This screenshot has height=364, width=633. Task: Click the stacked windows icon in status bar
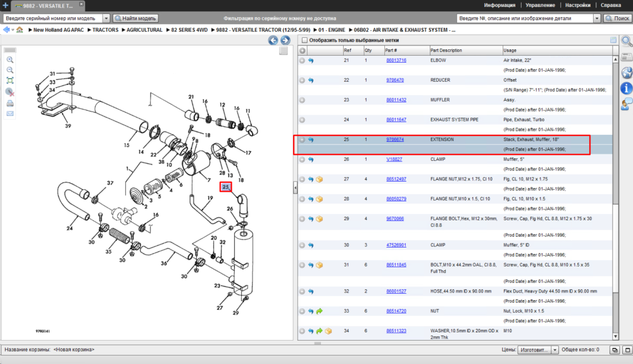615,350
